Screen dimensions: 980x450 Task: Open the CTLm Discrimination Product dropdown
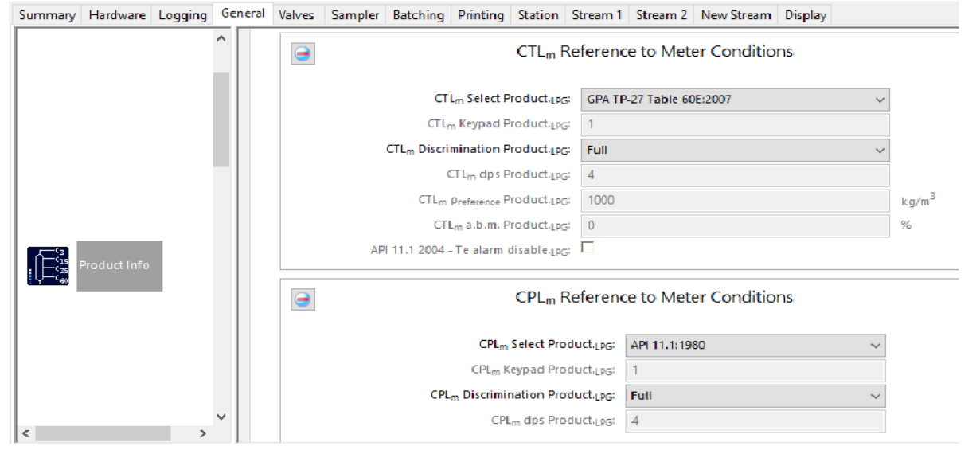[735, 150]
